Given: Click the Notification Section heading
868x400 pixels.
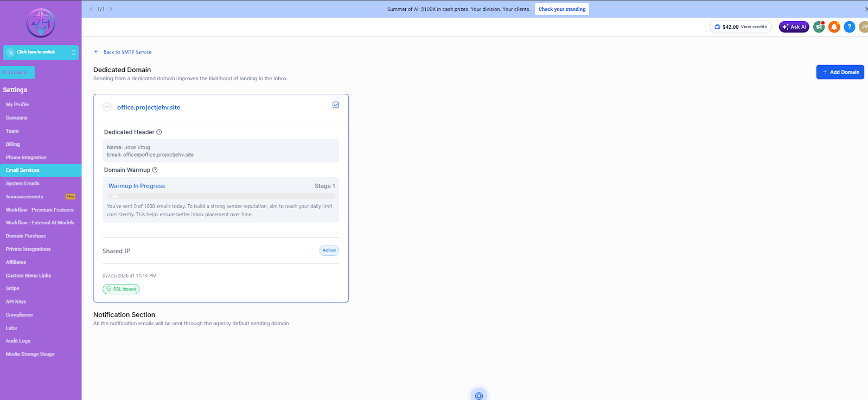Looking at the screenshot, I should pyautogui.click(x=124, y=315).
